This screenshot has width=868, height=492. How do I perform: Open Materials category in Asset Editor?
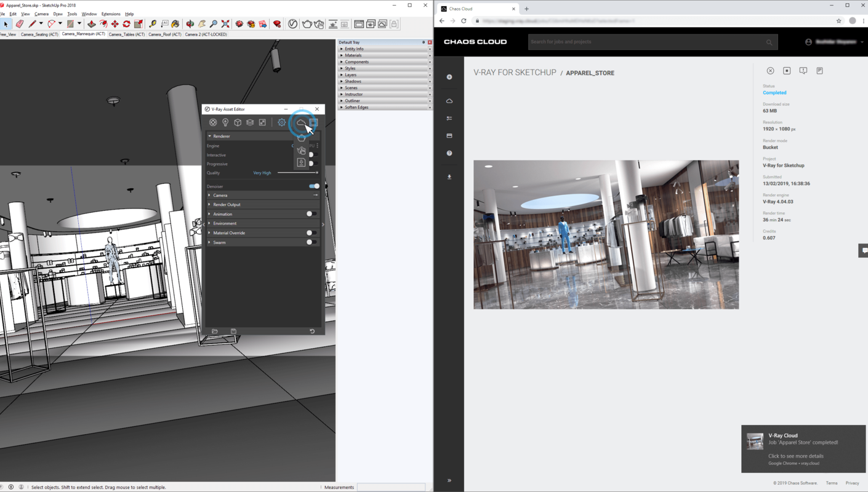pos(213,122)
